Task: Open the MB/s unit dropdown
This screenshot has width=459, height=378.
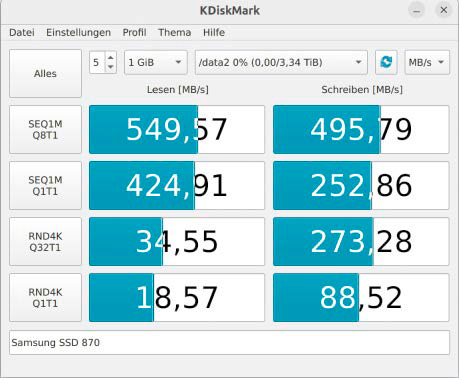Action: (427, 62)
